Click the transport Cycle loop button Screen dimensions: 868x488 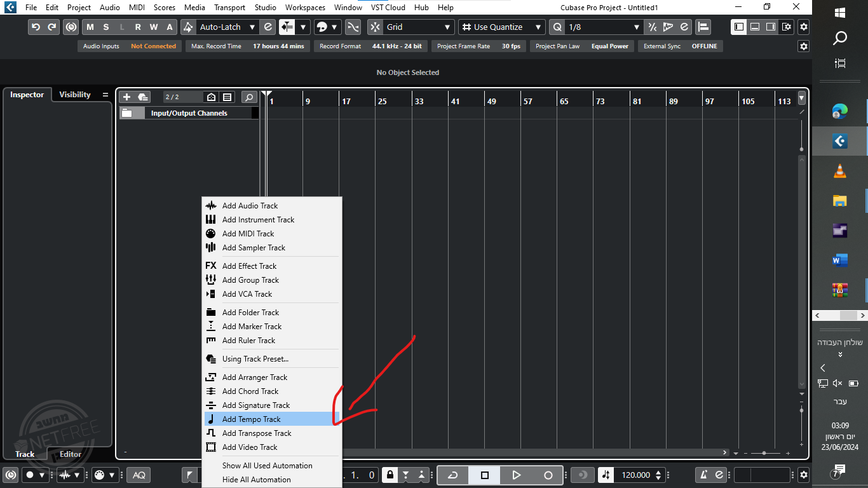pyautogui.click(x=453, y=475)
